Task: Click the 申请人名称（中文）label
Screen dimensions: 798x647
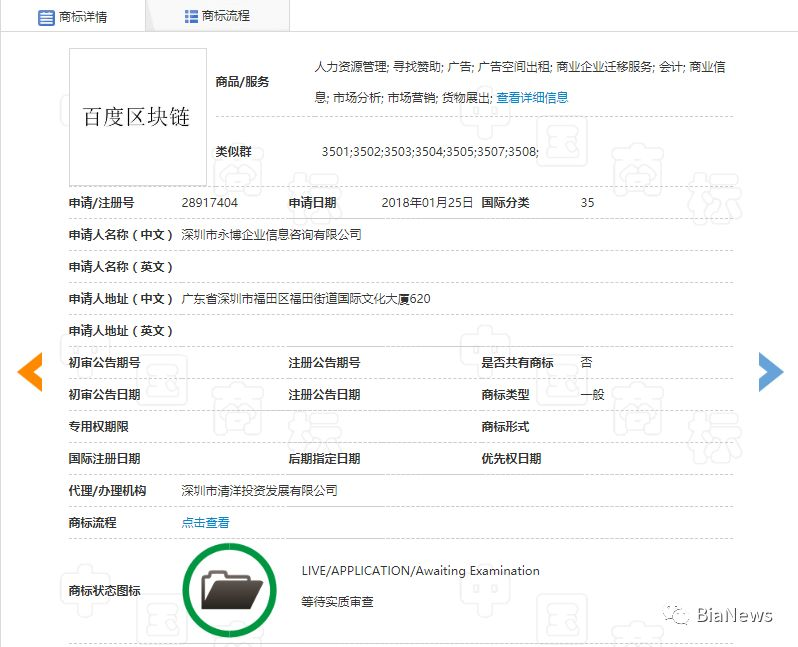Action: (121, 235)
